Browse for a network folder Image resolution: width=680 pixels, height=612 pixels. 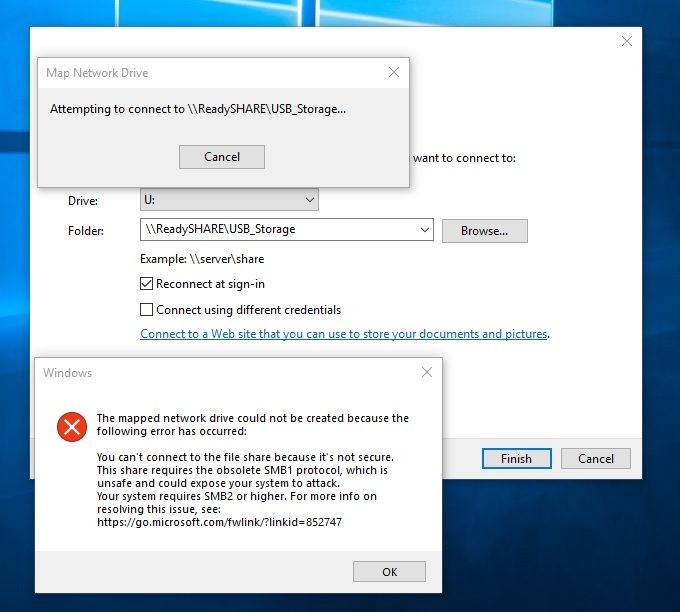tap(484, 231)
